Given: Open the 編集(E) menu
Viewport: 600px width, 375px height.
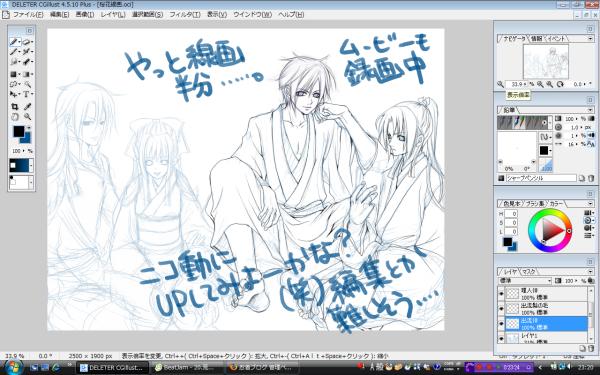Looking at the screenshot, I should point(59,15).
